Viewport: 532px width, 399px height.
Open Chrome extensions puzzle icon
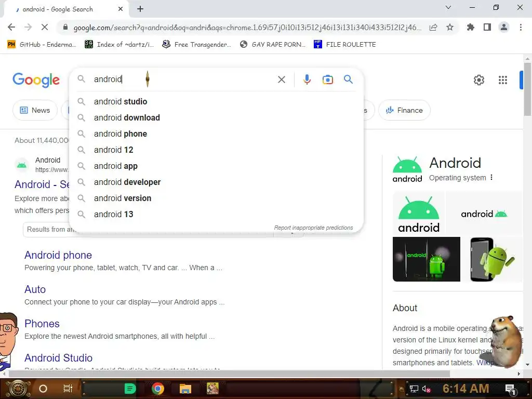tap(470, 27)
